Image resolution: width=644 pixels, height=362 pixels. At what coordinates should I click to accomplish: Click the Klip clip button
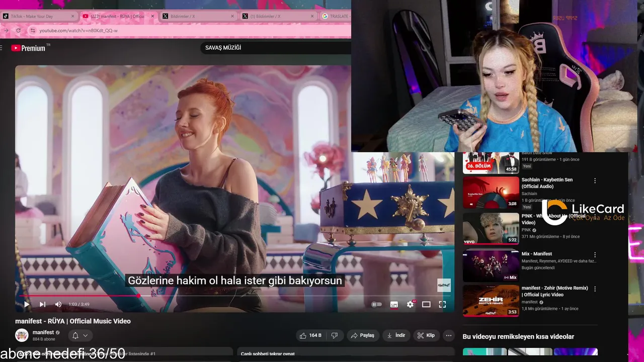coord(426,335)
